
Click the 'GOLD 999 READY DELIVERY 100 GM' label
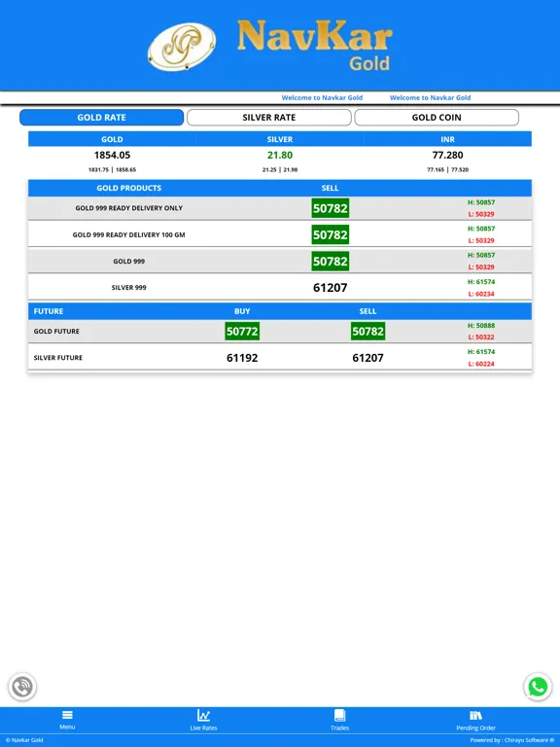pos(128,234)
